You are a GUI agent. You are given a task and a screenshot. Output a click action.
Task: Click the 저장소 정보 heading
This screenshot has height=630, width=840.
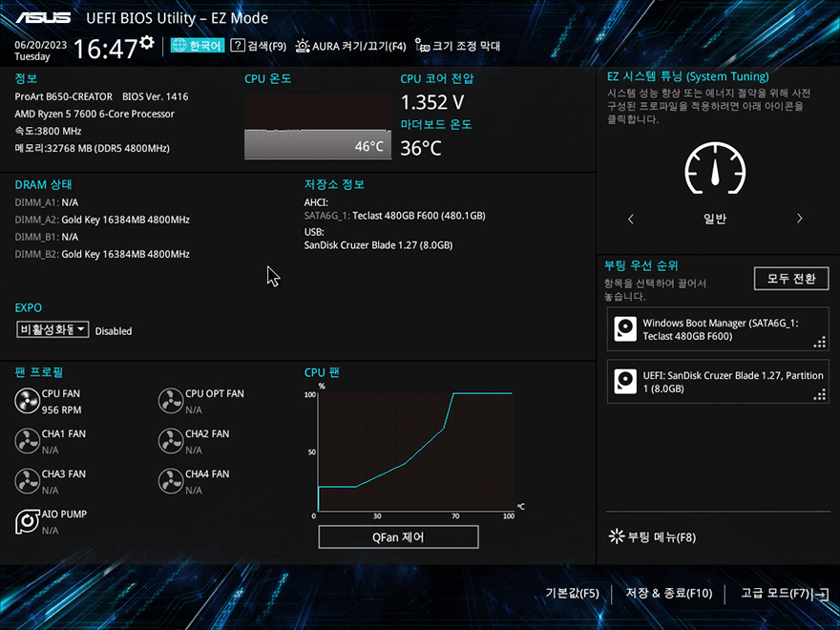click(x=334, y=184)
